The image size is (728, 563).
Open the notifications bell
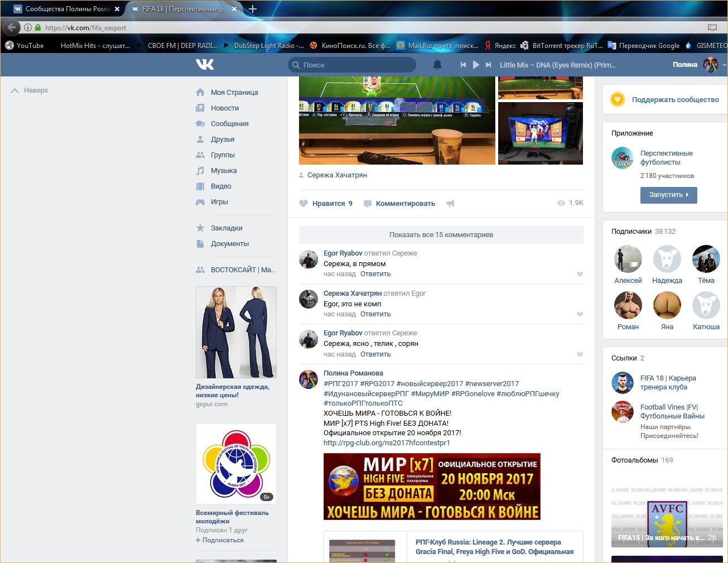coord(437,65)
